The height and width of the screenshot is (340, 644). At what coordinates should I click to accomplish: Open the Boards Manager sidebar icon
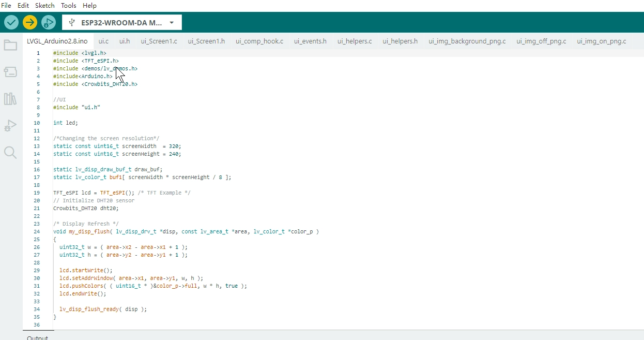pos(10,72)
